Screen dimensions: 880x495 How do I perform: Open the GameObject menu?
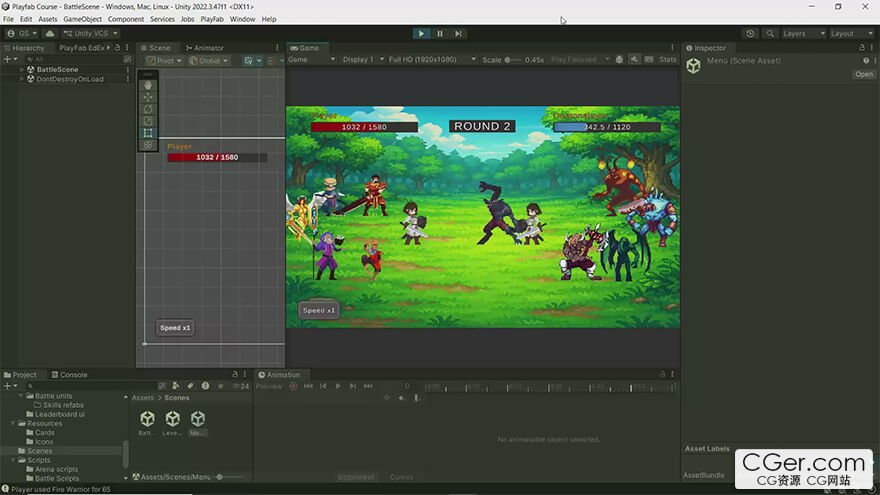point(82,19)
